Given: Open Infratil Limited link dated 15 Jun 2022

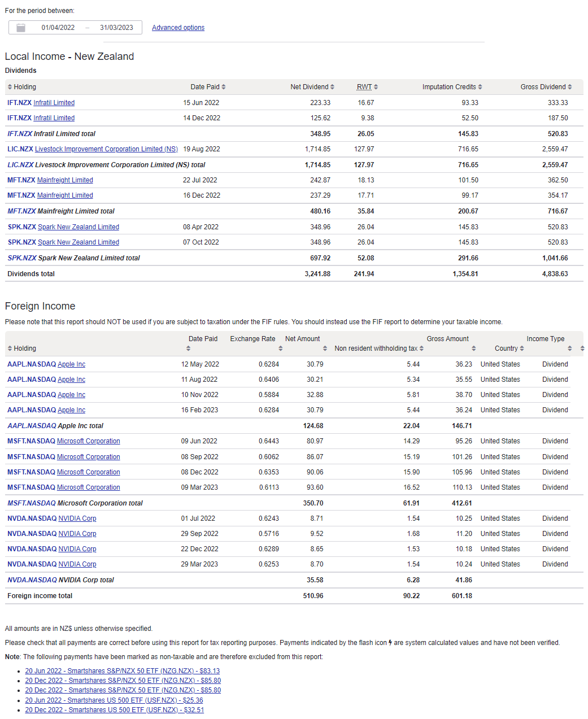Looking at the screenshot, I should (x=54, y=103).
